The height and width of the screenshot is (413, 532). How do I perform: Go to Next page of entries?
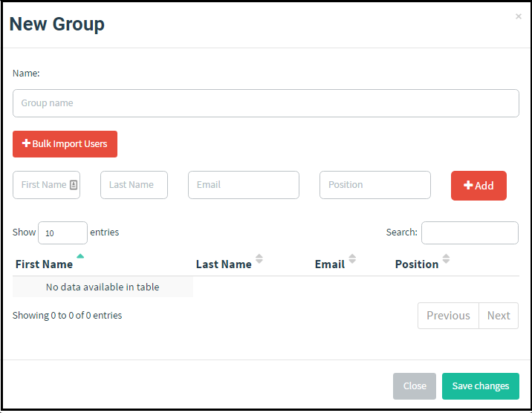coord(499,316)
